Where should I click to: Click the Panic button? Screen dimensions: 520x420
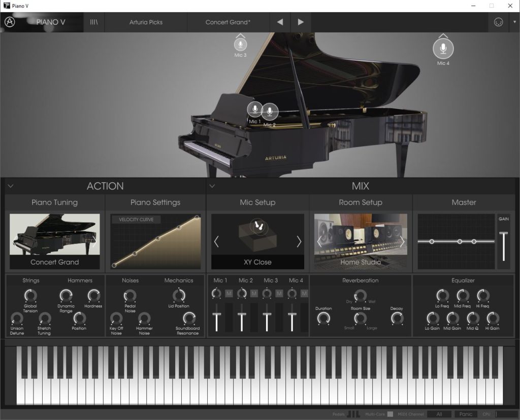tap(466, 414)
